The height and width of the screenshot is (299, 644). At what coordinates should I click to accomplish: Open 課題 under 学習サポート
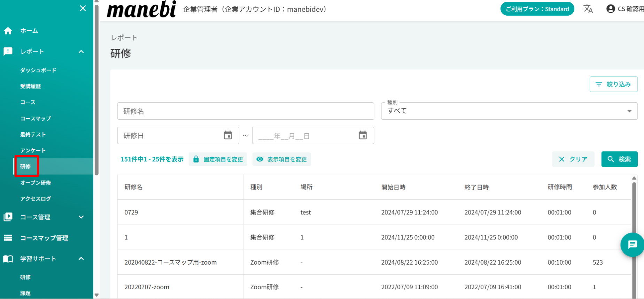pyautogui.click(x=25, y=293)
